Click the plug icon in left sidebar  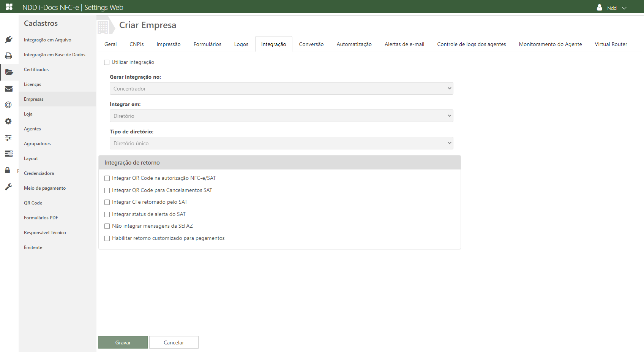tap(9, 40)
